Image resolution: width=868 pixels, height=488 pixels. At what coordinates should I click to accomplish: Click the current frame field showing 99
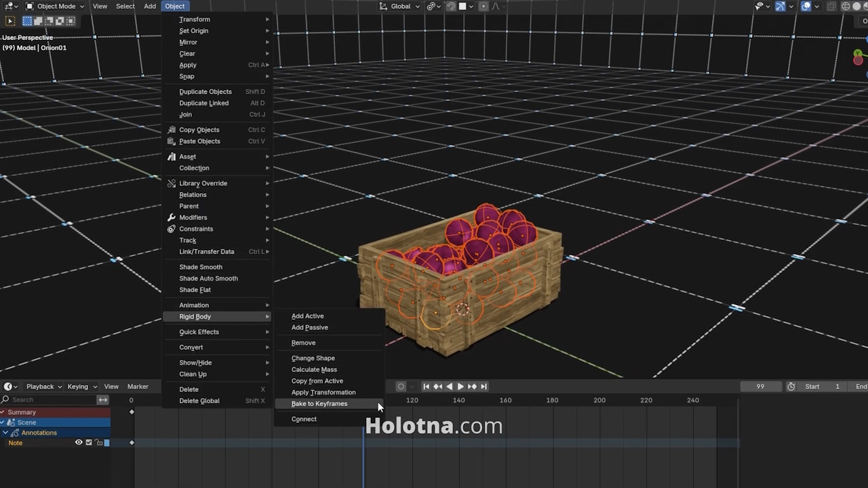(x=760, y=386)
